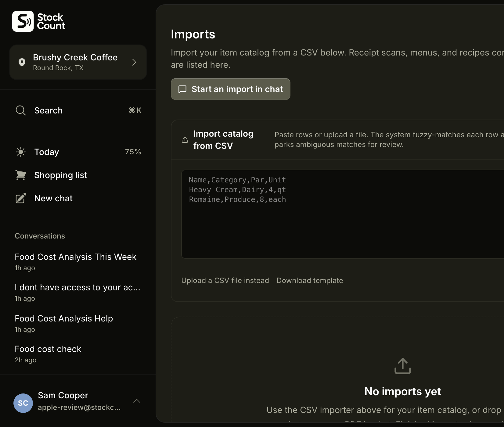Image resolution: width=504 pixels, height=427 pixels.
Task: Click the Search magnifier icon
Action: (x=20, y=110)
